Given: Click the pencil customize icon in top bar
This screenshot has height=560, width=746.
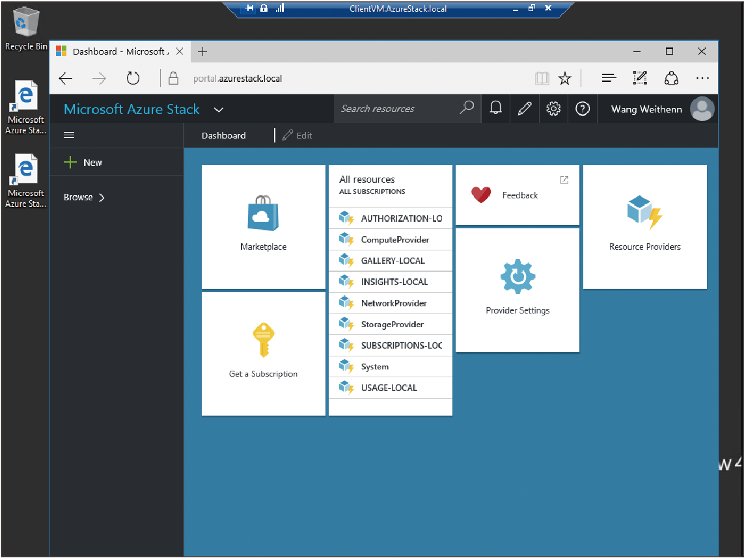Looking at the screenshot, I should tap(524, 109).
